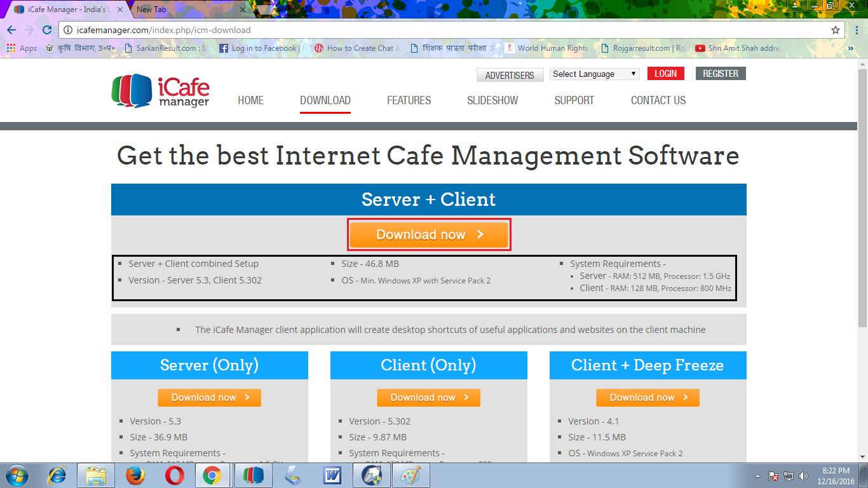Image resolution: width=868 pixels, height=488 pixels.
Task: Open the SUPPORT menu item
Action: tap(574, 100)
